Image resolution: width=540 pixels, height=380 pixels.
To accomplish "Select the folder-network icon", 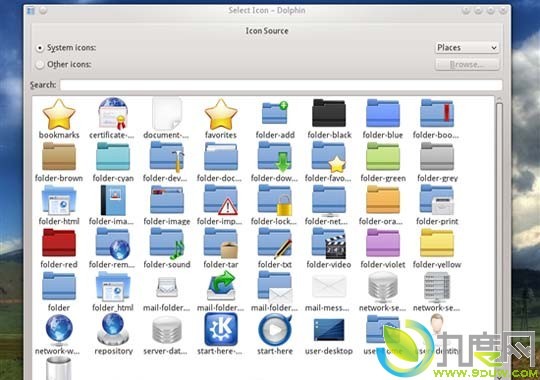I will coord(329,200).
